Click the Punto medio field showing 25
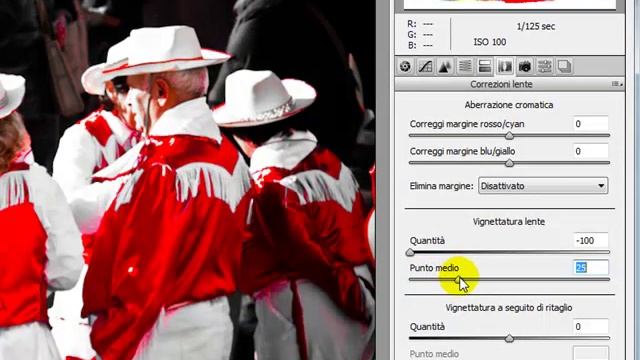This screenshot has height=360, width=640. [591, 267]
